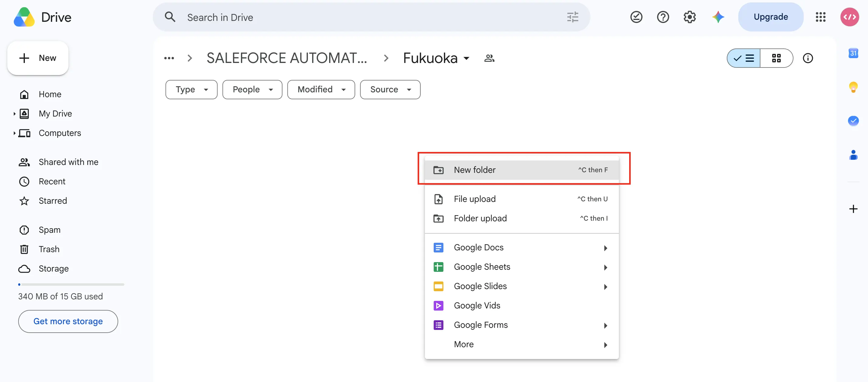Image resolution: width=868 pixels, height=382 pixels.
Task: Open My Drive in sidebar
Action: click(55, 114)
